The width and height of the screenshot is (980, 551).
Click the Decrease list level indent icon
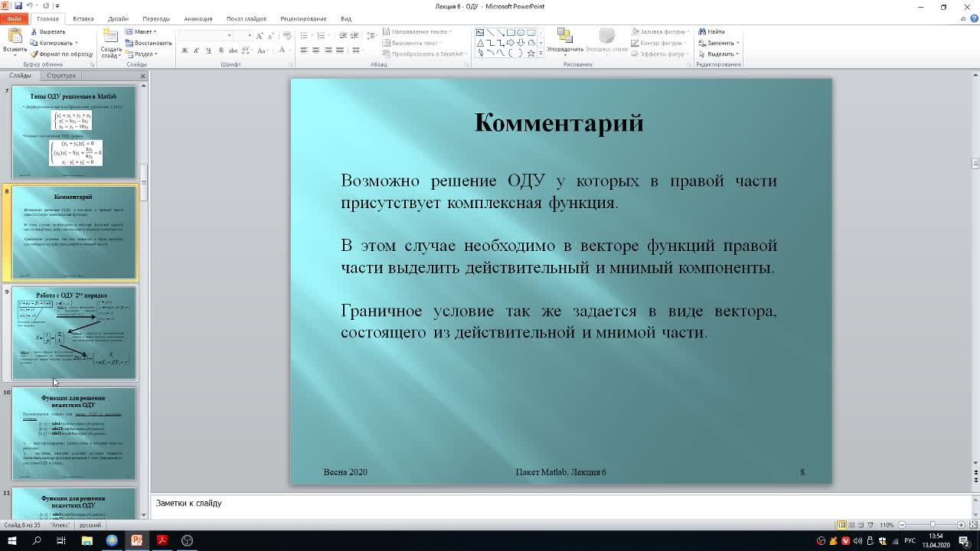click(x=342, y=36)
